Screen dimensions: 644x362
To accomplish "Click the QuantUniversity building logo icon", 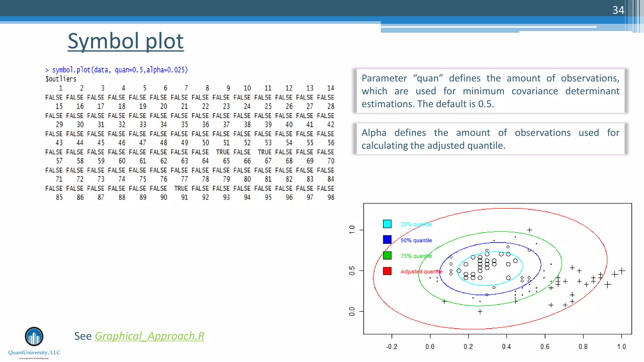I will [34, 337].
